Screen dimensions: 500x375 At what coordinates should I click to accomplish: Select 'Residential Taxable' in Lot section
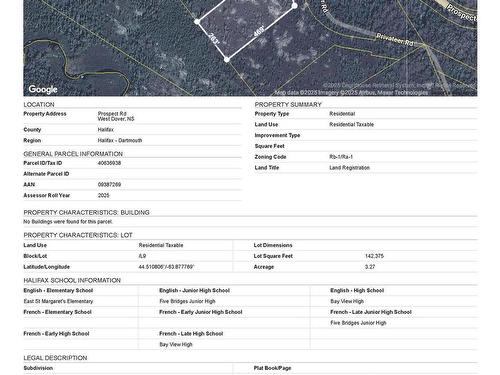click(x=161, y=245)
